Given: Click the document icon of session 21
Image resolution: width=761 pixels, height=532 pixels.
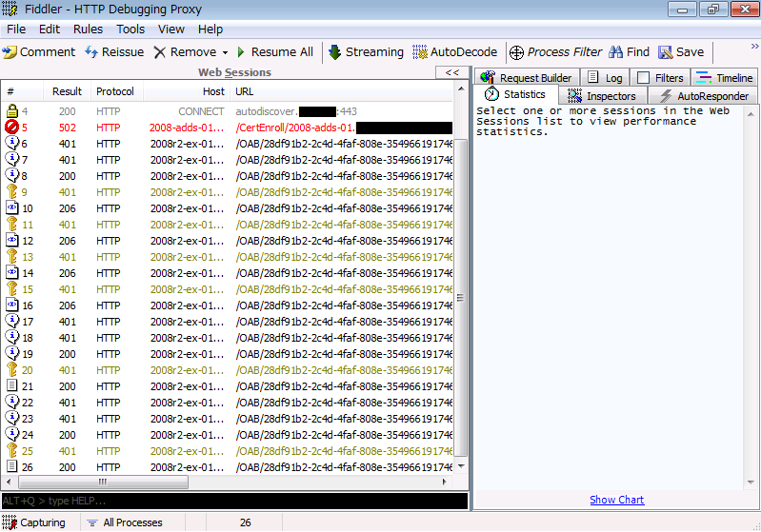Looking at the screenshot, I should pyautogui.click(x=12, y=386).
